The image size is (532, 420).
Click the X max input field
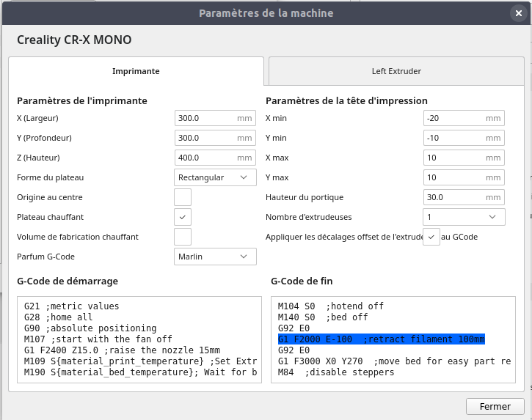click(464, 158)
